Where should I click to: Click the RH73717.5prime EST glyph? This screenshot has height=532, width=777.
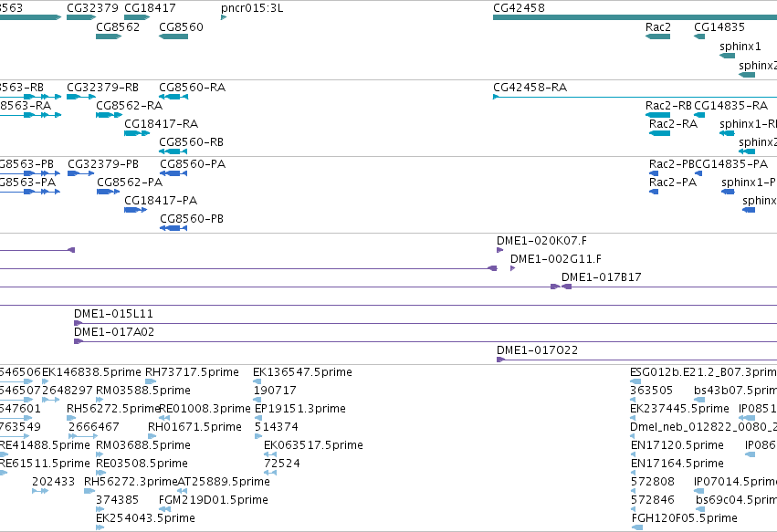151,381
